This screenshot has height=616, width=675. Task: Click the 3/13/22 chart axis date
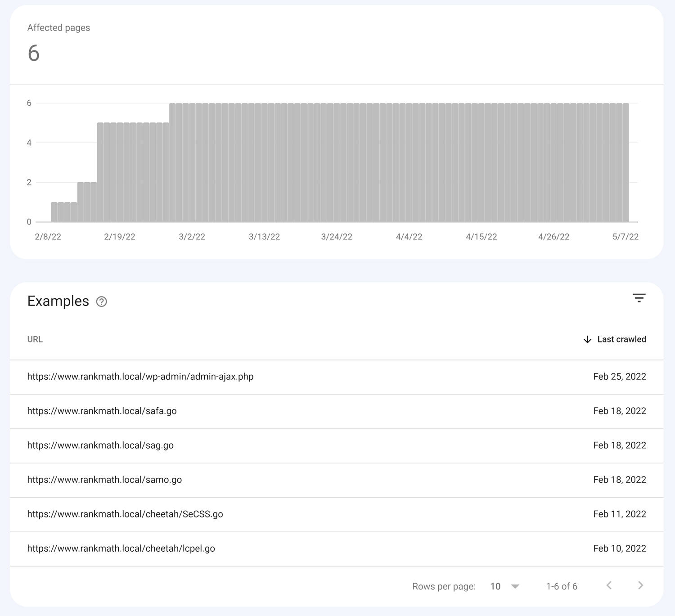pos(265,237)
